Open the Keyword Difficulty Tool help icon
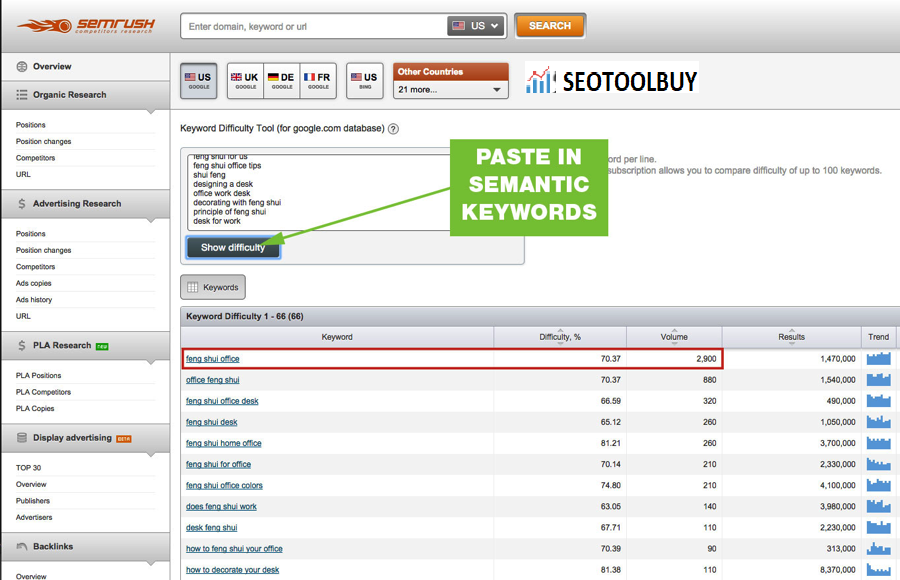Viewport: 900px width, 580px height. [393, 129]
